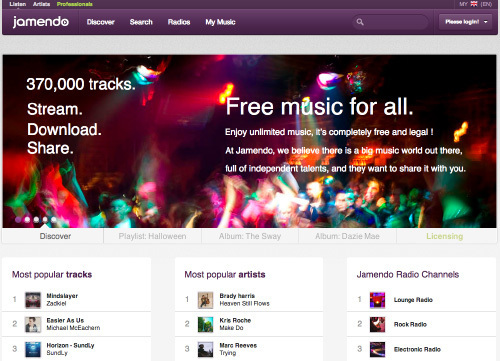500x361 pixels.
Task: Open Kris Roche artist thumbnail
Action: tap(205, 324)
